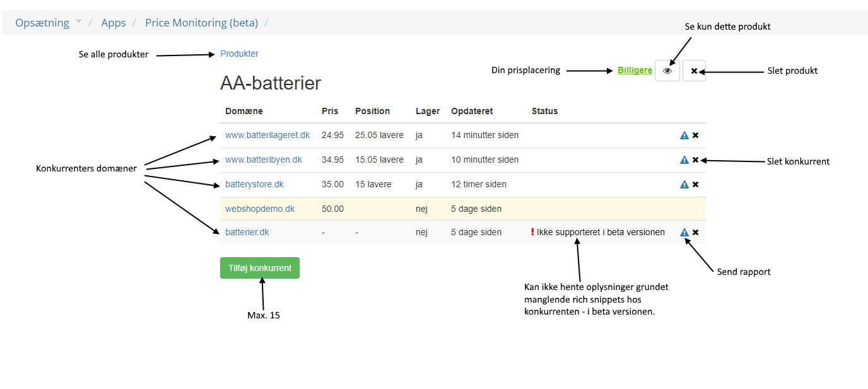Screen dimensions: 868x389
Task: Click the Lager column header
Action: pyautogui.click(x=428, y=111)
